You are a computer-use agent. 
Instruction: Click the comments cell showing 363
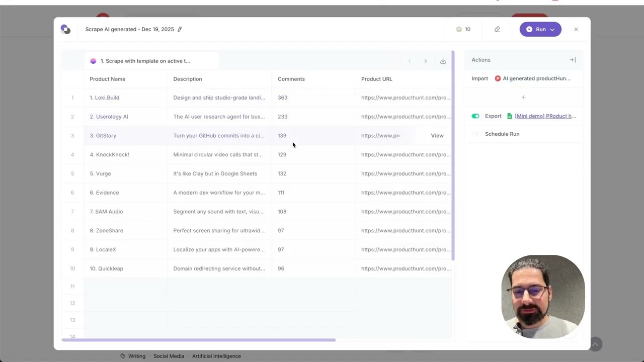pyautogui.click(x=313, y=98)
